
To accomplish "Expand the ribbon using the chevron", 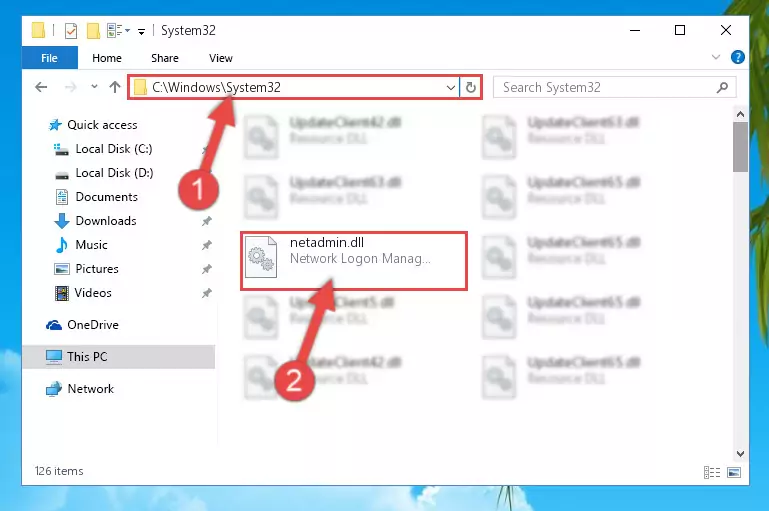I will point(716,57).
